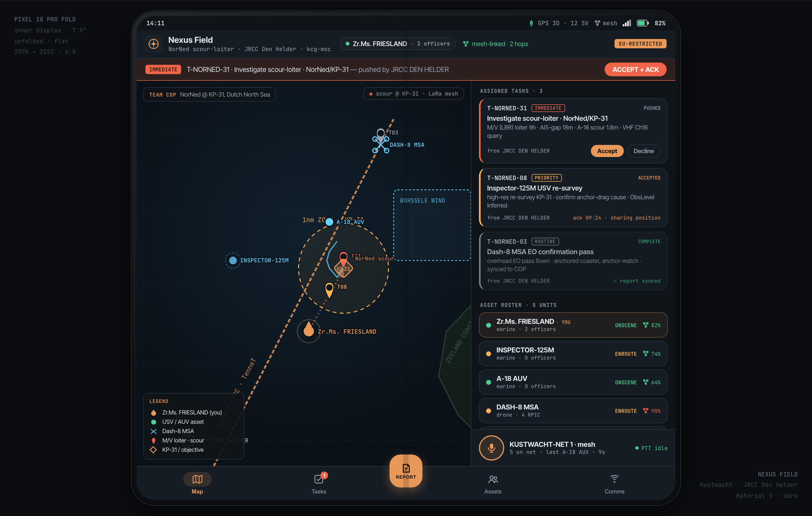Tap the IMMEDIATE tag on alert banner
The image size is (812, 516).
163,69
